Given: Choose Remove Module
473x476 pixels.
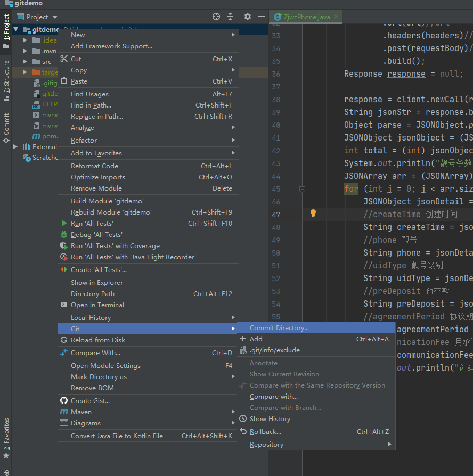Looking at the screenshot, I should pos(148,188).
